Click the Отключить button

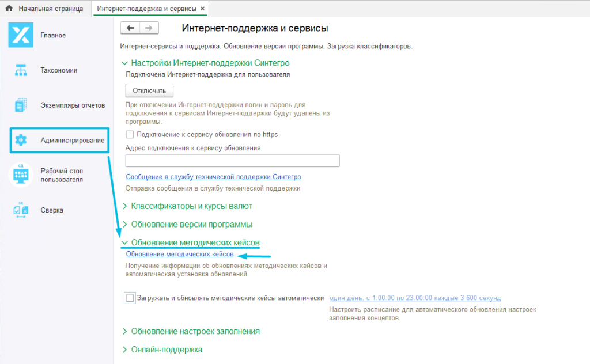[x=148, y=90]
